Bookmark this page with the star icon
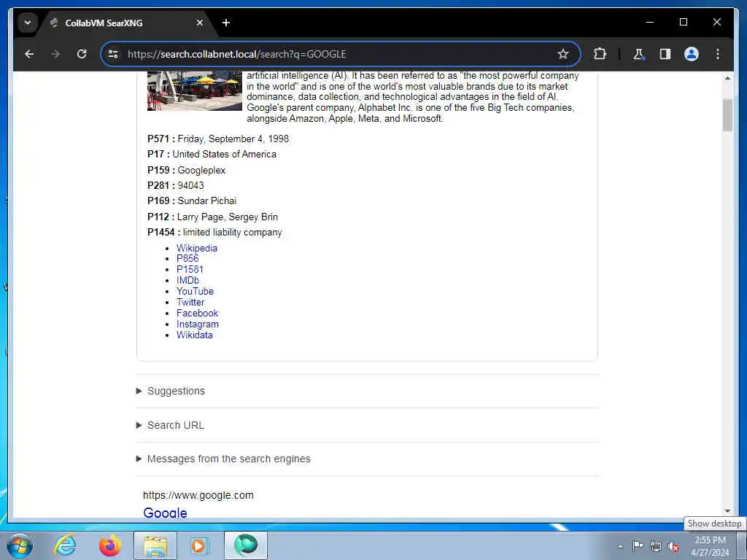This screenshot has height=560, width=747. tap(563, 54)
